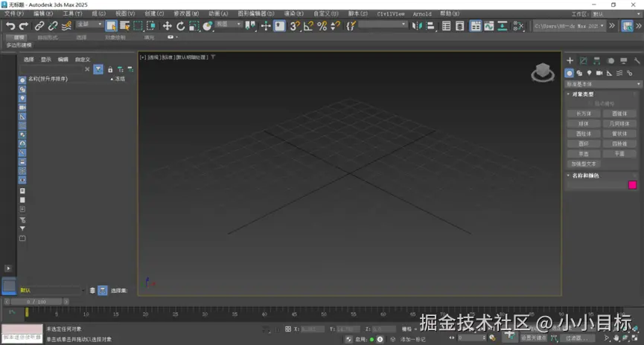The height and width of the screenshot is (345, 644).
Task: Open the 修改器(M) menu
Action: coord(186,14)
